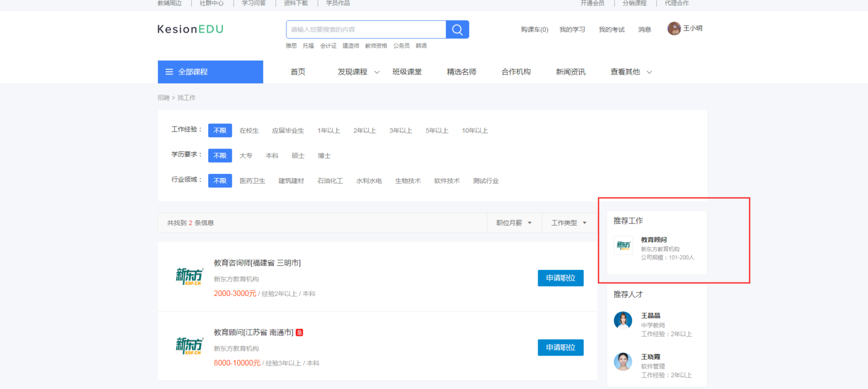Go to 班级课堂 in navigation
This screenshot has height=389, width=868.
tap(407, 72)
